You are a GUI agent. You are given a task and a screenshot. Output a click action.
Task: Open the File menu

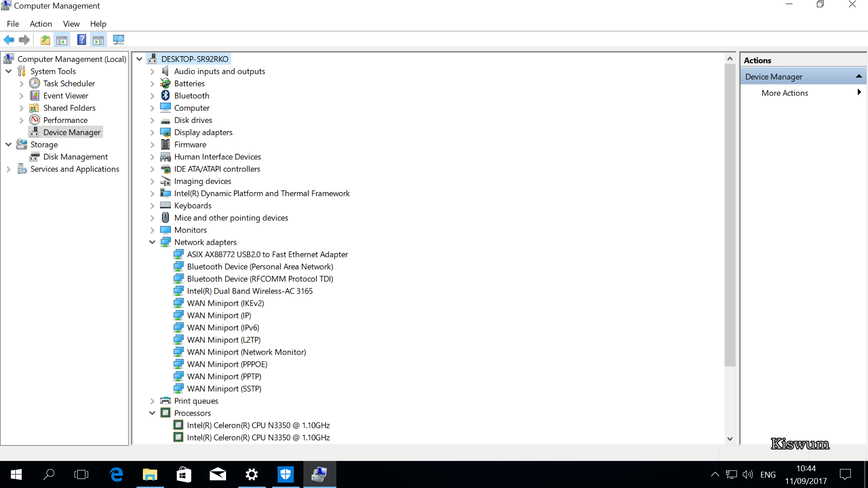tap(13, 23)
